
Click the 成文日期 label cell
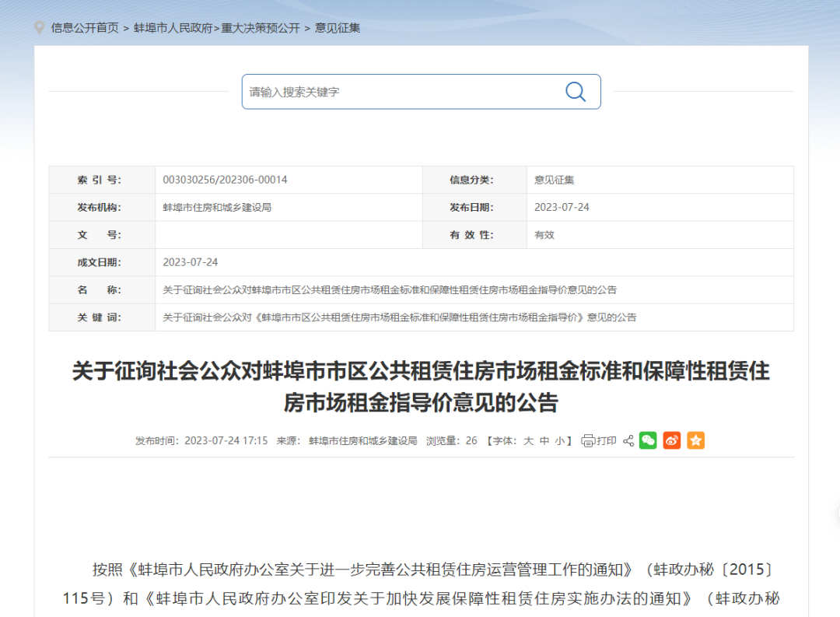point(102,262)
